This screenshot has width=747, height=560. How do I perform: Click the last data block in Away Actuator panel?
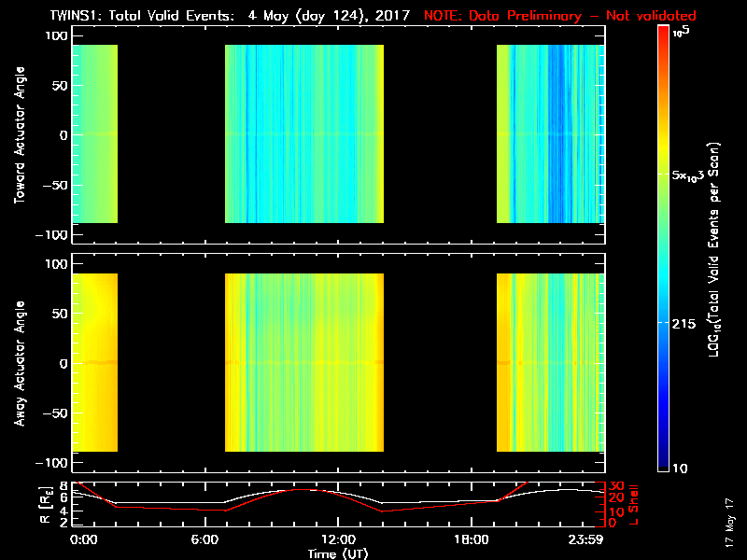click(551, 362)
